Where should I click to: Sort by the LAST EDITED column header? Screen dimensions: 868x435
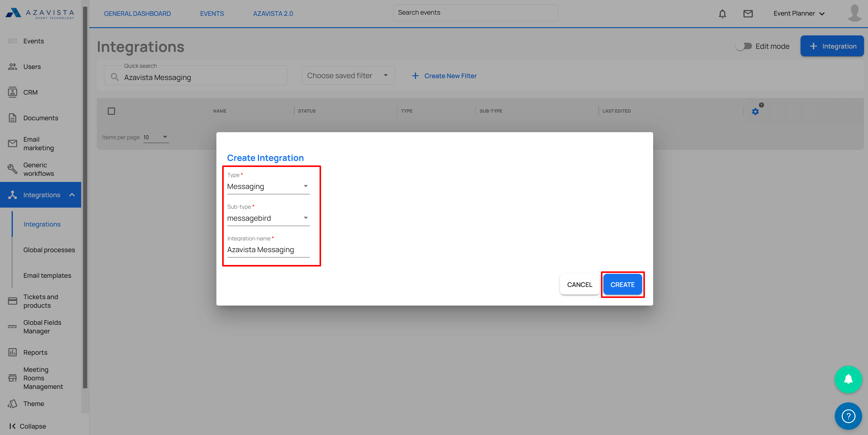coord(616,111)
